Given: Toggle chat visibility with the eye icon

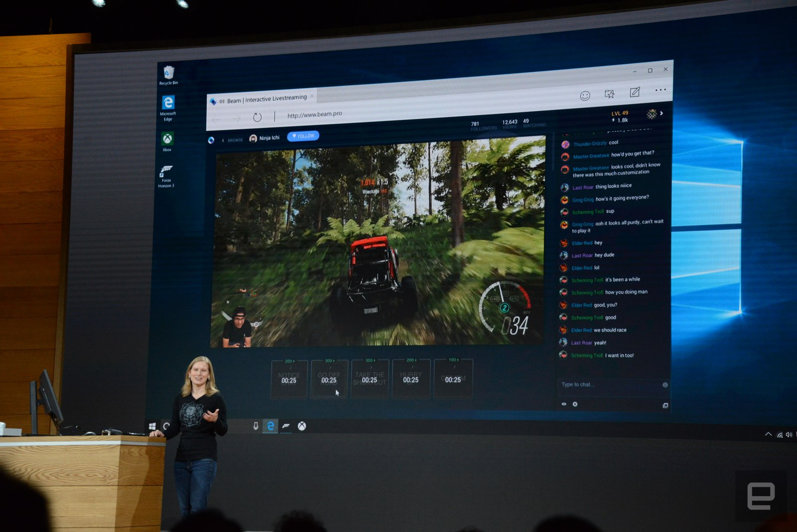Looking at the screenshot, I should click(564, 404).
